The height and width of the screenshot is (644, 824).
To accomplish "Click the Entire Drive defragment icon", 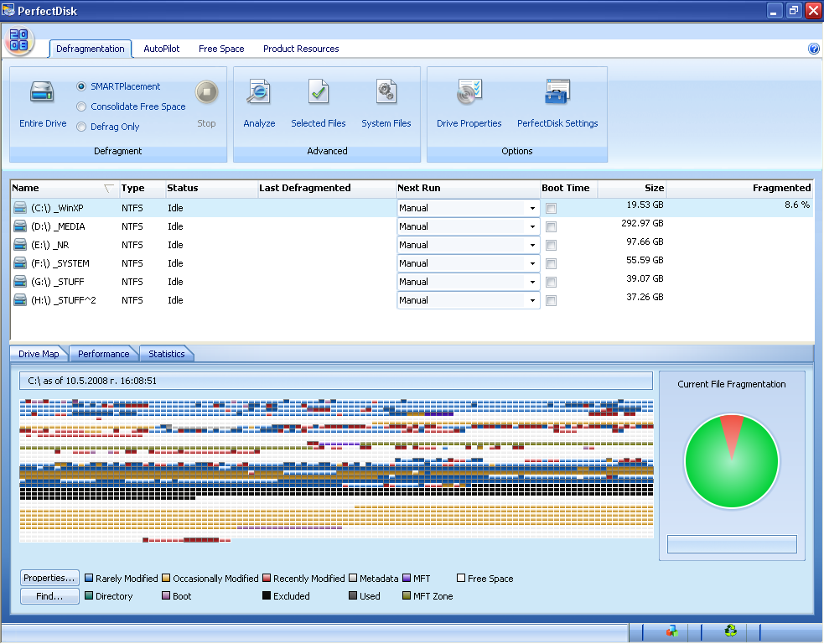I will point(42,92).
